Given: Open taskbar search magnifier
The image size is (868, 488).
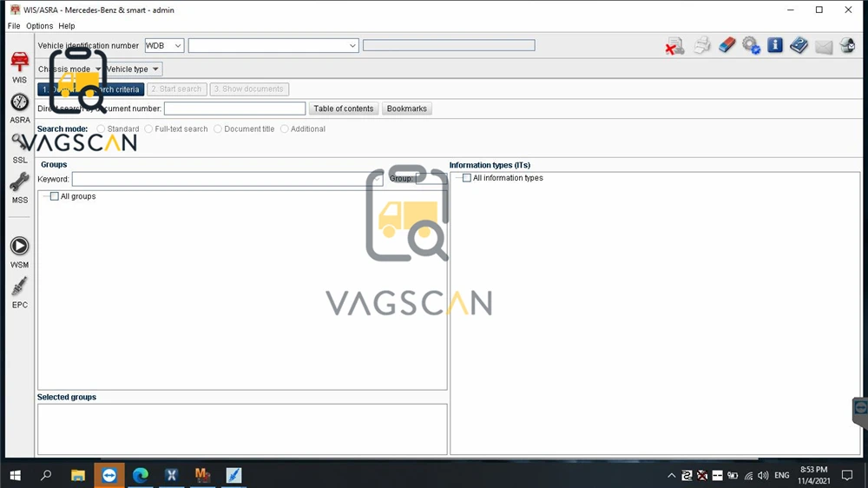Looking at the screenshot, I should point(47,475).
